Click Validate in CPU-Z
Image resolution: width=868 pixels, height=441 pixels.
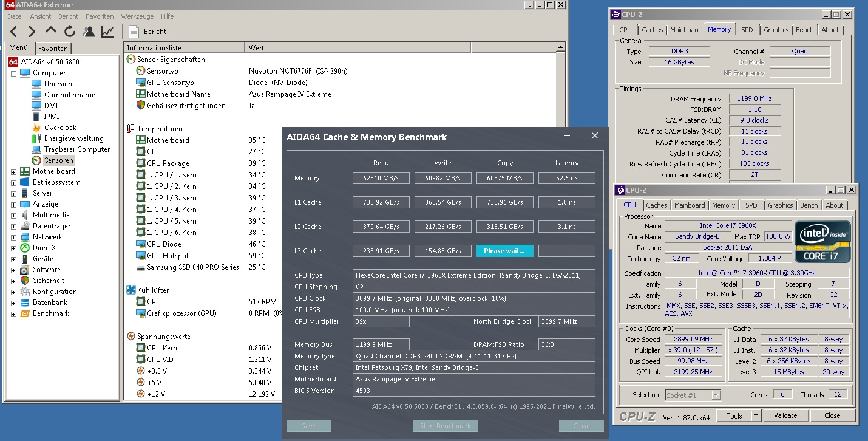click(785, 415)
